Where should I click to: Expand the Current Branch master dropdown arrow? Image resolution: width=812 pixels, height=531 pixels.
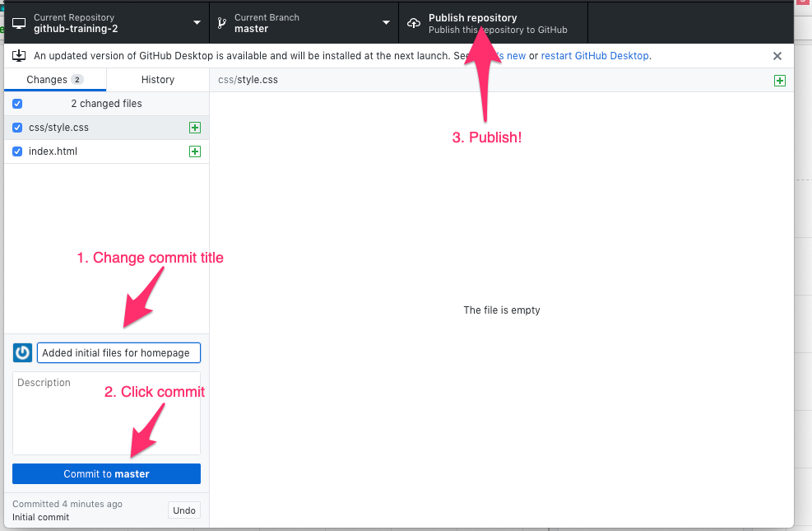(x=386, y=23)
